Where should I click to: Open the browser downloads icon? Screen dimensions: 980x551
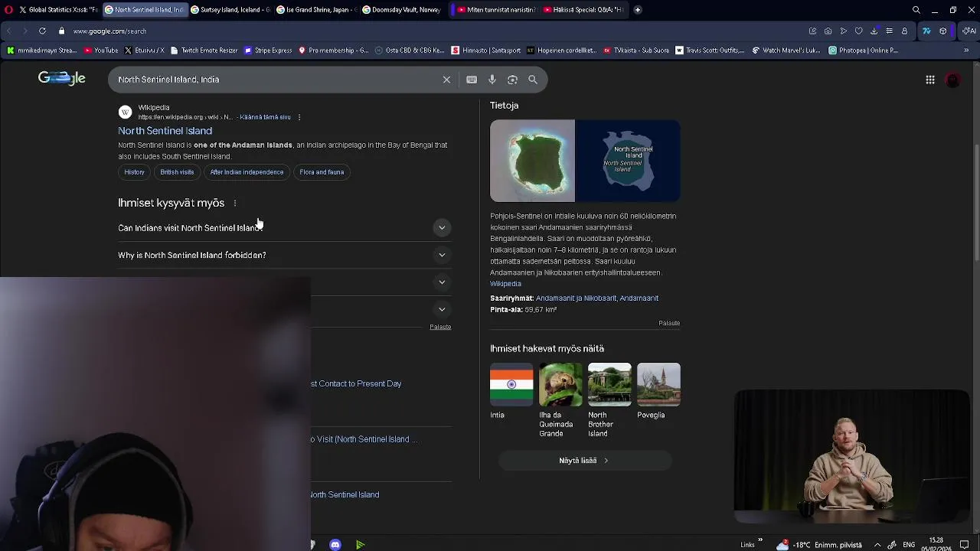[x=874, y=31]
